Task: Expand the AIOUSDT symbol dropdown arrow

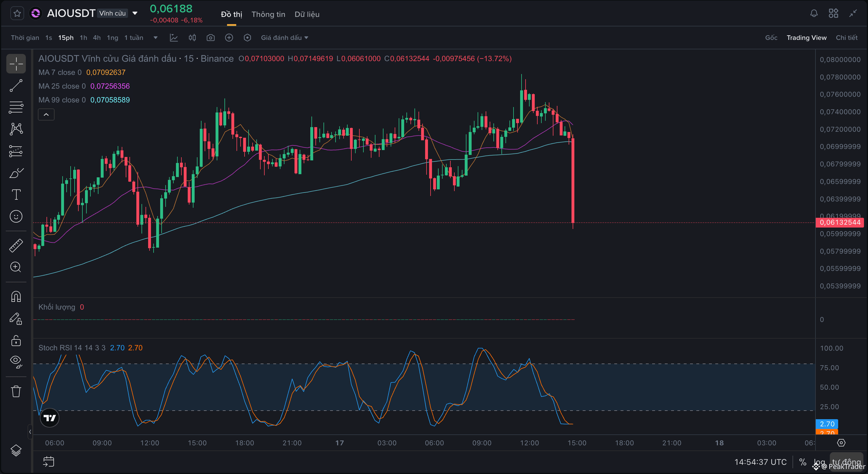Action: pos(135,13)
